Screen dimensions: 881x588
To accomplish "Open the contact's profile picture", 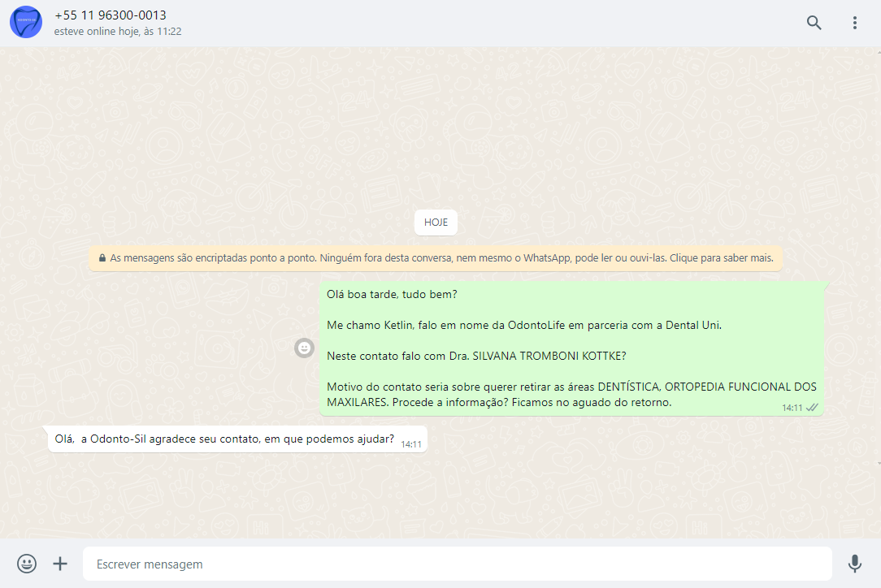I will tap(26, 23).
